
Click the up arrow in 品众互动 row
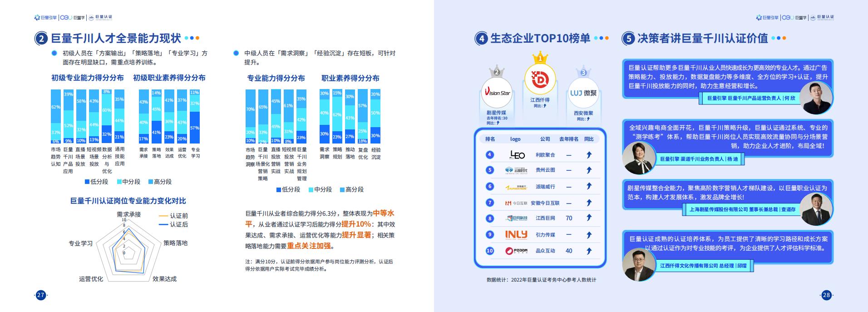tap(589, 251)
